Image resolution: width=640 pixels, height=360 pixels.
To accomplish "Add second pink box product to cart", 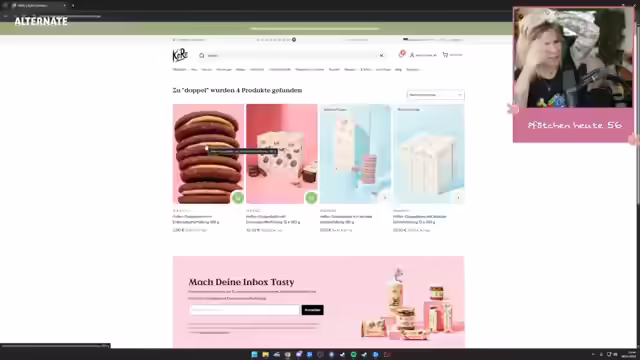I will 311,198.
